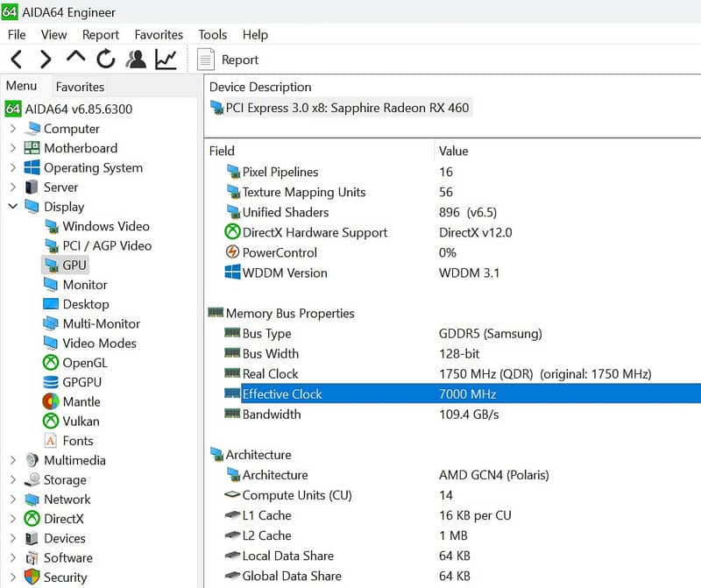Go up one level with the up arrow
The width and height of the screenshot is (701, 588).
[x=75, y=57]
